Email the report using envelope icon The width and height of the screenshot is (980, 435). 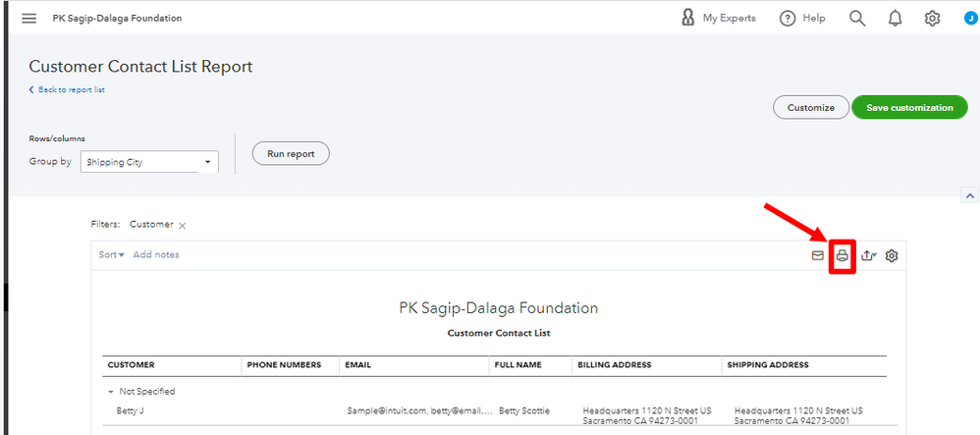817,255
